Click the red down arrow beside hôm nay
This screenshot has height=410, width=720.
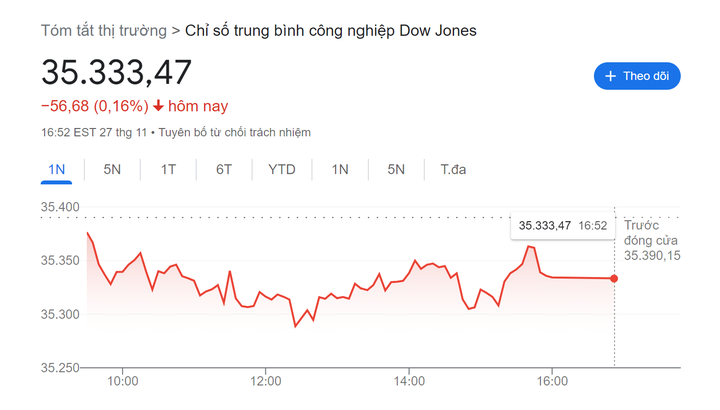(x=158, y=106)
